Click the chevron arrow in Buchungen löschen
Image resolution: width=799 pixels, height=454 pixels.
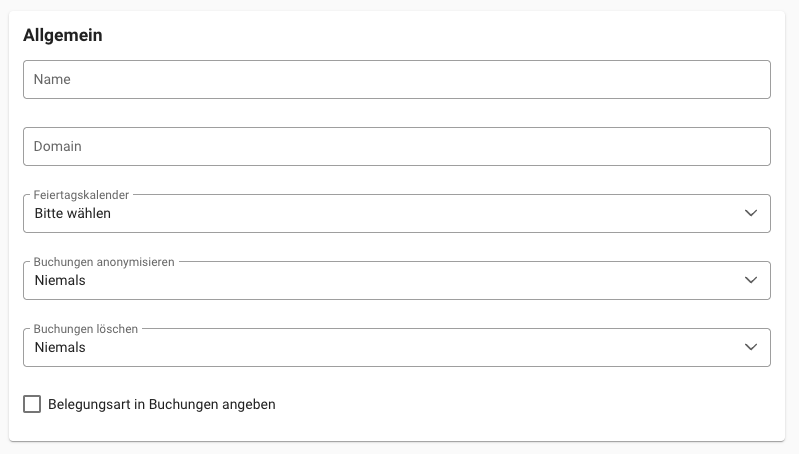(752, 348)
